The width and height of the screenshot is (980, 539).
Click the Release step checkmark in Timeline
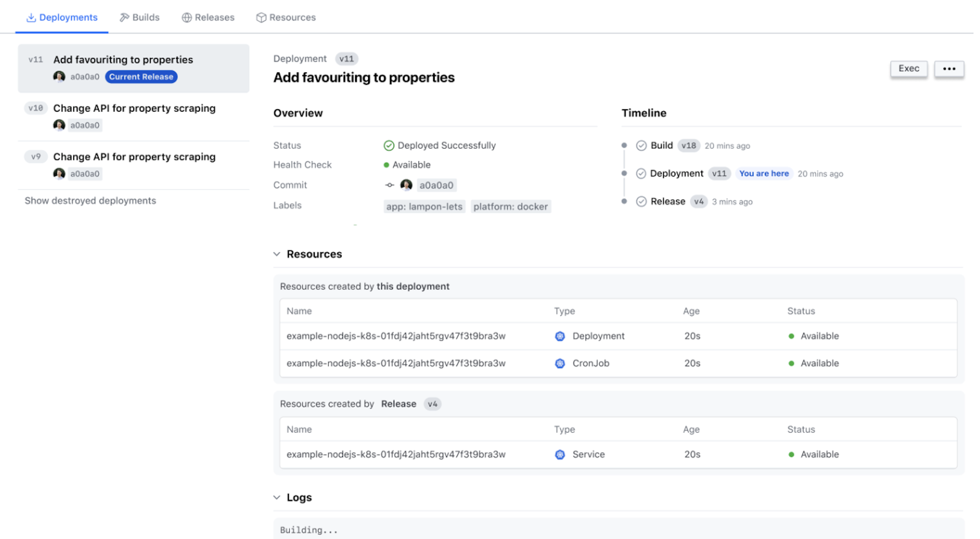(x=641, y=201)
